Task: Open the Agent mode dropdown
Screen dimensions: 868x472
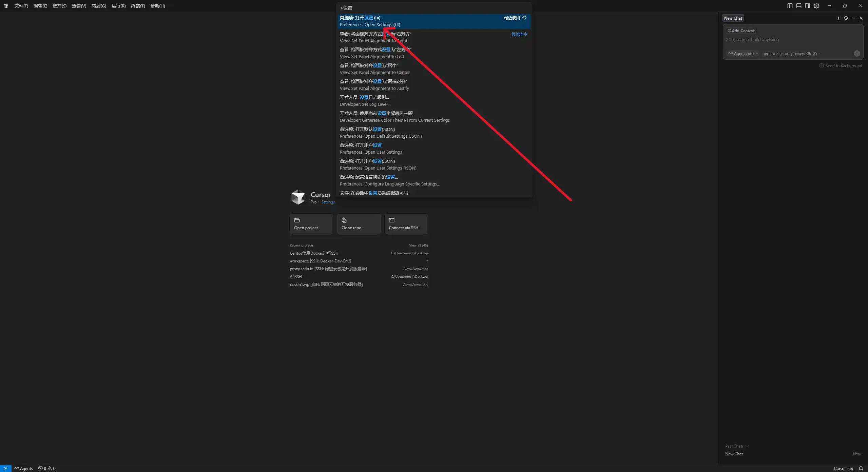Action: point(742,54)
